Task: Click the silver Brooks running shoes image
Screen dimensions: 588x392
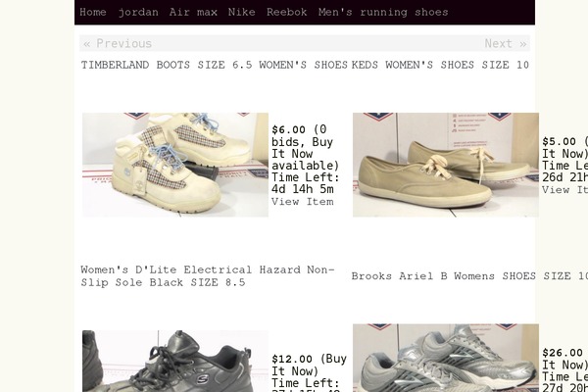Action: 446,358
